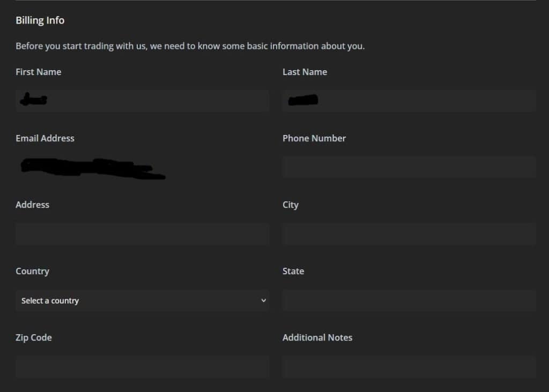Click the chevron on the country selector

coord(263,300)
